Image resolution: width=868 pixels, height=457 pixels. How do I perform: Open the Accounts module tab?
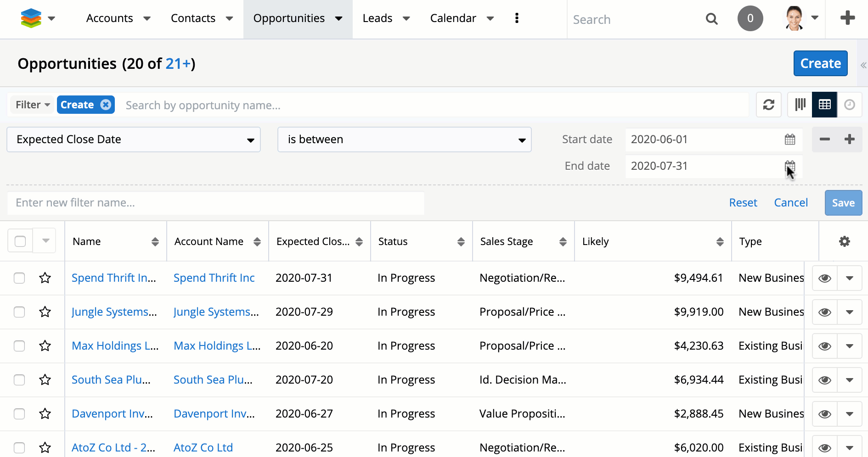(109, 18)
